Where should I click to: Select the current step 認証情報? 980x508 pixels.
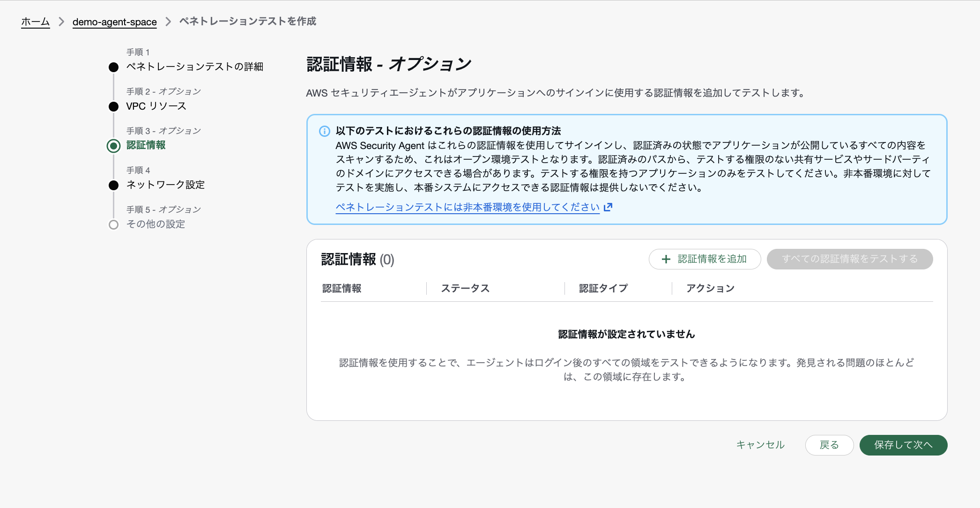tap(146, 145)
